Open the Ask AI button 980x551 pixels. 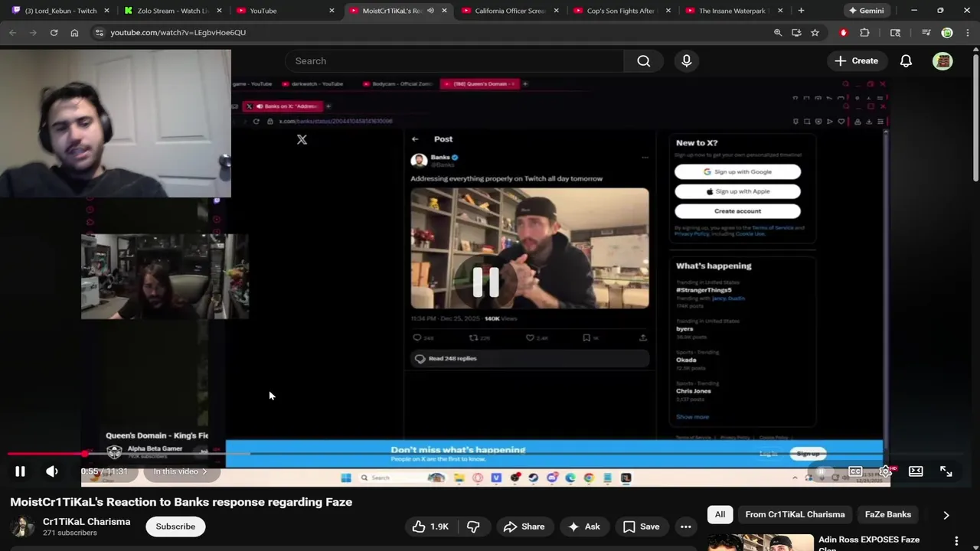point(584,527)
